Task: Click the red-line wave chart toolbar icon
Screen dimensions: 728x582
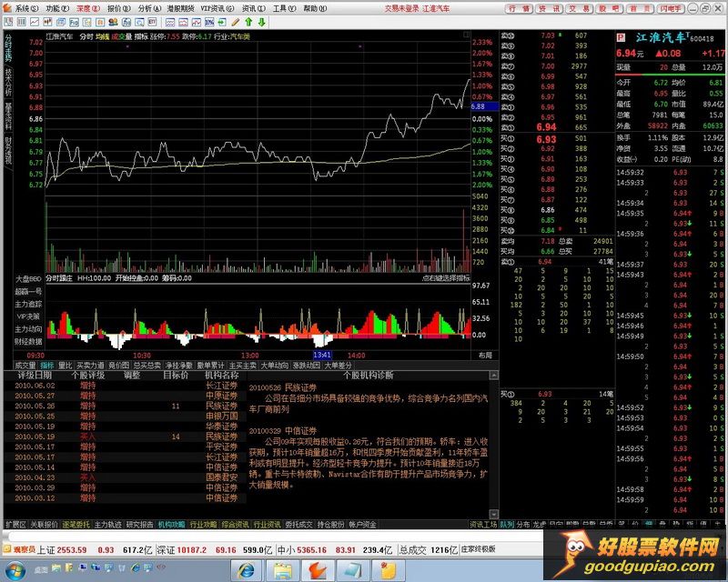Action: pos(184,22)
